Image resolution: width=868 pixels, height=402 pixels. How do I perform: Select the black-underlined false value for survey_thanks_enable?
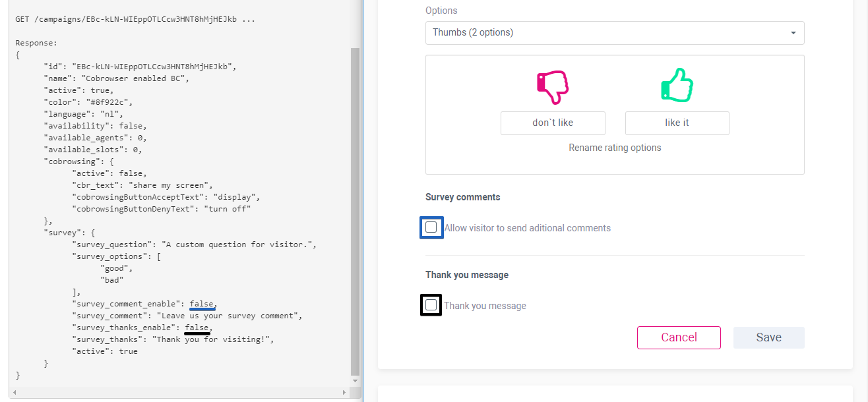click(197, 327)
